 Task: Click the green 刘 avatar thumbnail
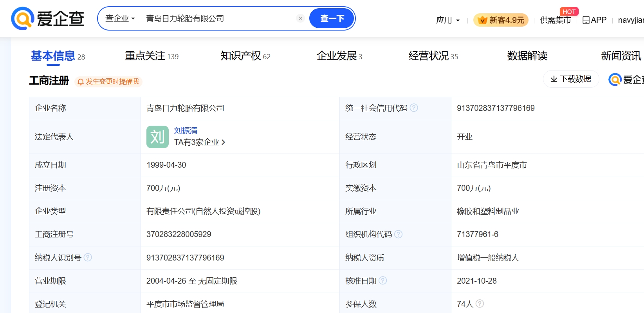[x=157, y=137]
